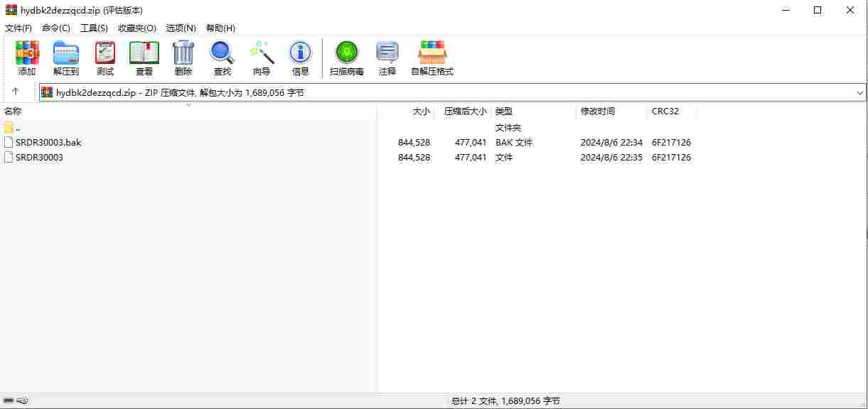
Task: Click the 'BAK 文件' type cell
Action: click(x=514, y=142)
